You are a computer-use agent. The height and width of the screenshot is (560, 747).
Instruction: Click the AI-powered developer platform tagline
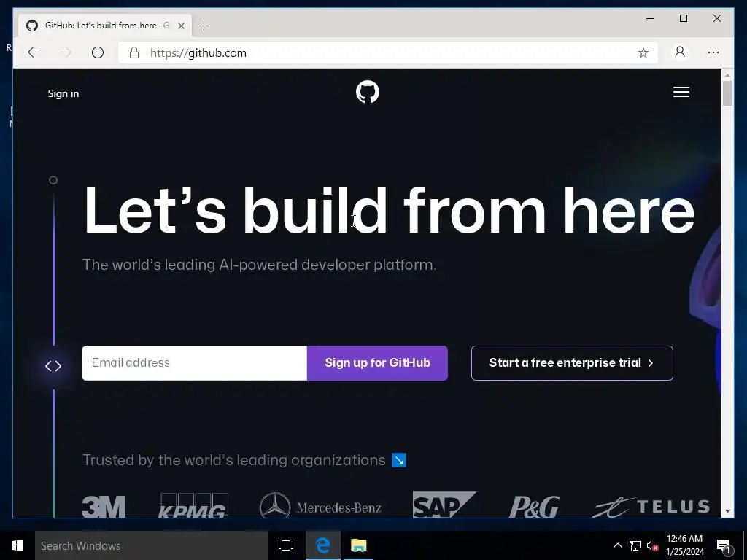click(x=259, y=265)
